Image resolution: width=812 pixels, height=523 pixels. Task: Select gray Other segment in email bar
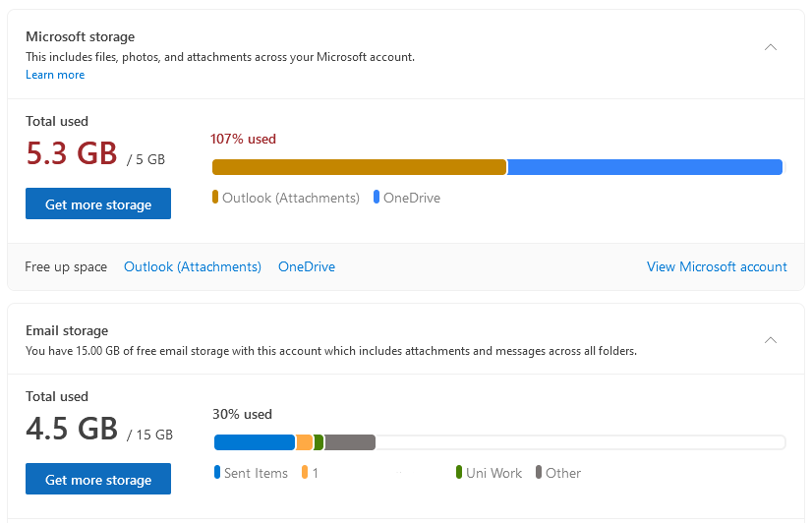point(350,442)
